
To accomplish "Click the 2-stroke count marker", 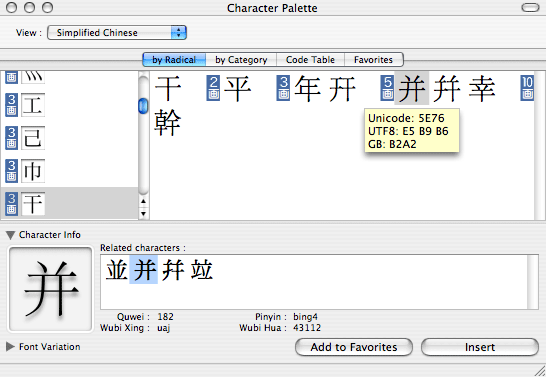I will tap(213, 88).
